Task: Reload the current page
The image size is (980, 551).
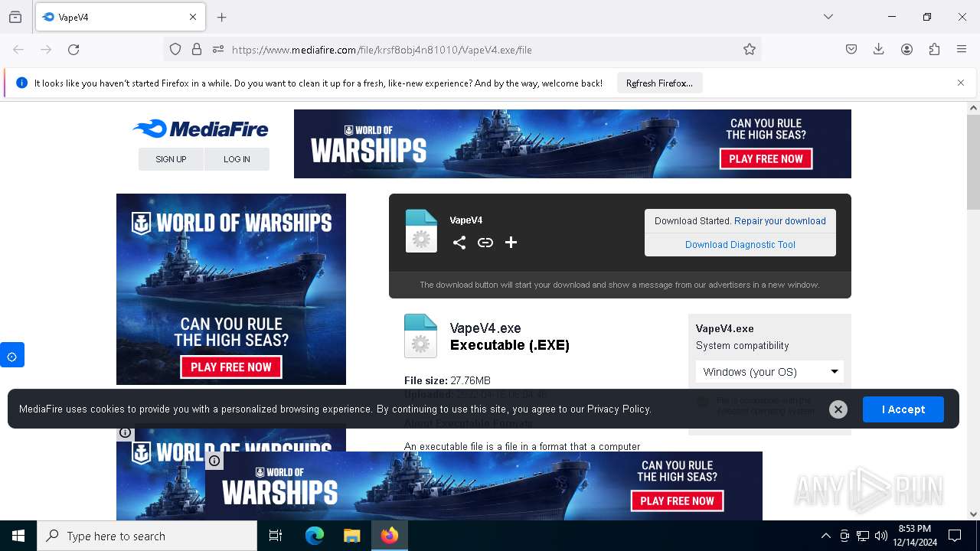Action: [x=73, y=49]
